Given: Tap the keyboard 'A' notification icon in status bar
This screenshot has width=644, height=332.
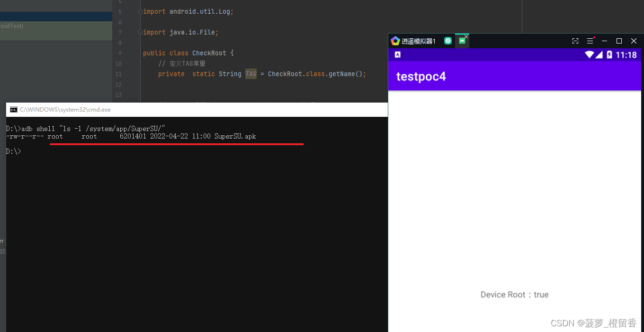Looking at the screenshot, I should [398, 55].
